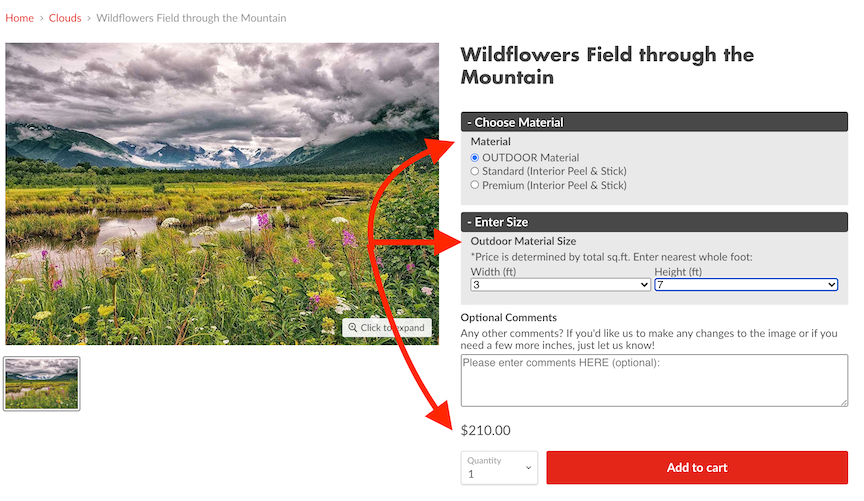Screen dimensions: 864x501
Task: Collapse the Choose Material section header
Action: pos(654,122)
